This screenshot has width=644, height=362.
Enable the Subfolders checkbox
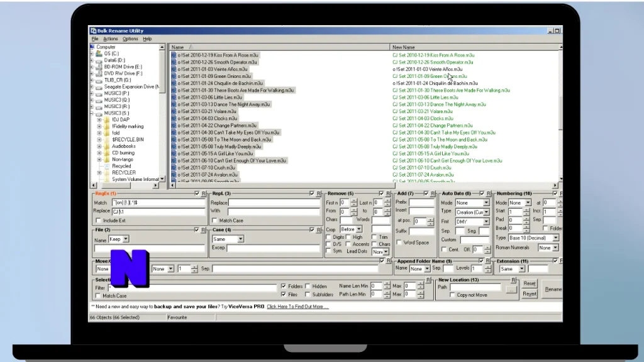(x=308, y=294)
